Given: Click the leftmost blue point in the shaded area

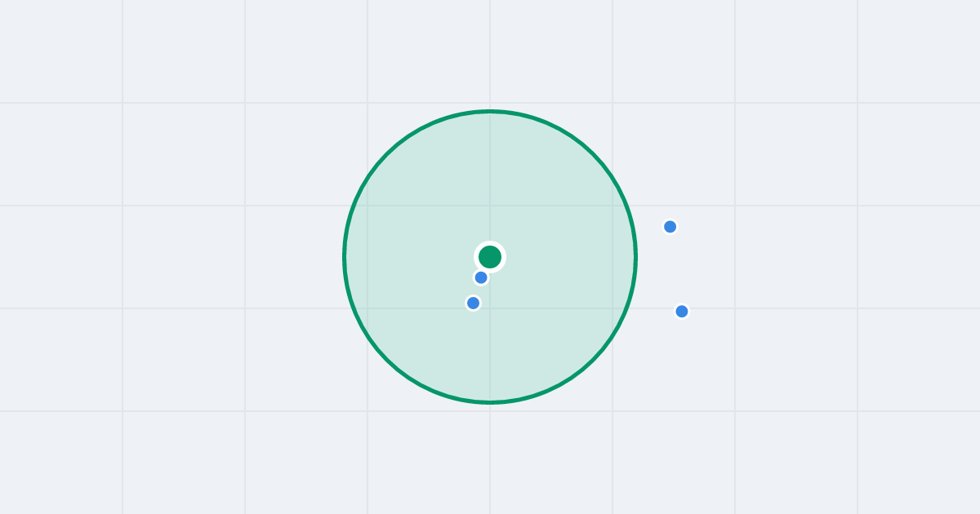Looking at the screenshot, I should (x=473, y=303).
